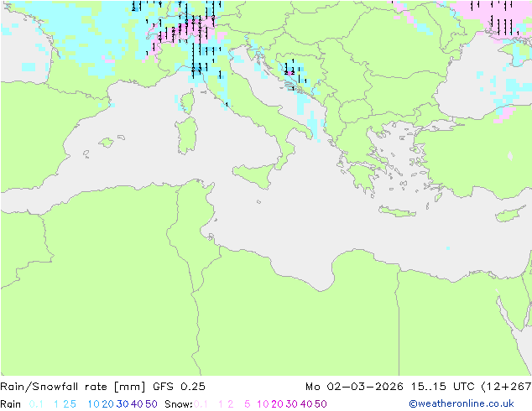
Task: Open the ©weatheronline.co.uk link
Action: [x=462, y=404]
